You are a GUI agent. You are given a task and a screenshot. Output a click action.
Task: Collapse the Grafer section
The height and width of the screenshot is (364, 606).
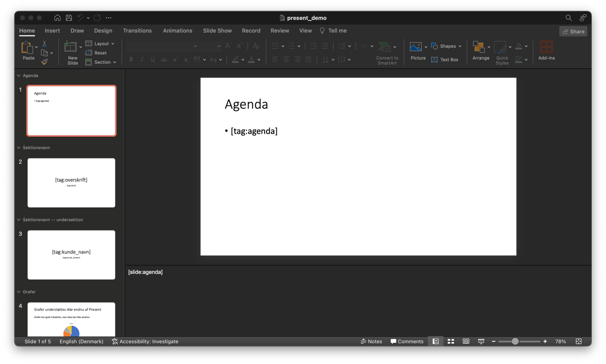pyautogui.click(x=19, y=292)
